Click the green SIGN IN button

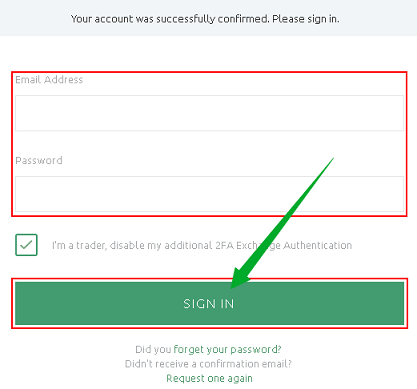(209, 303)
